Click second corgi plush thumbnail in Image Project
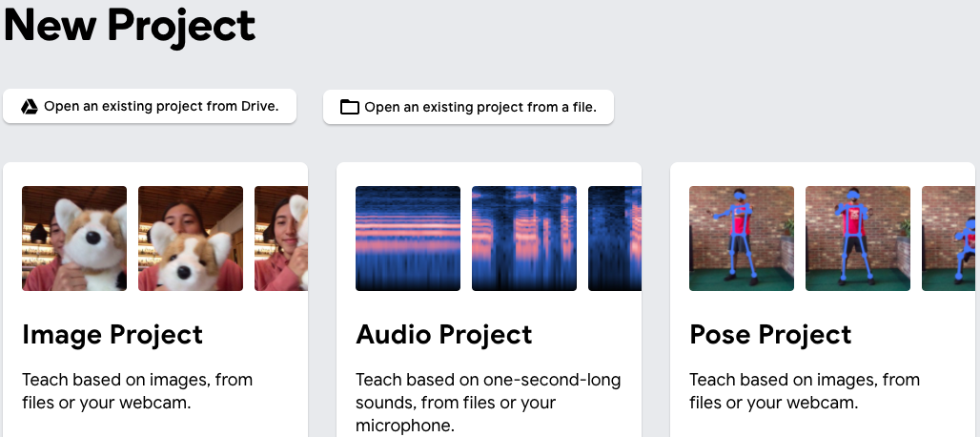Viewport: 980px width, 437px height. pos(191,239)
